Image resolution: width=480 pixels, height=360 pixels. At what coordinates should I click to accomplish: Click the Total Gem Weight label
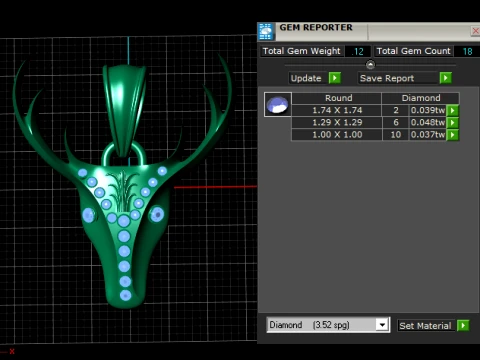coord(302,51)
